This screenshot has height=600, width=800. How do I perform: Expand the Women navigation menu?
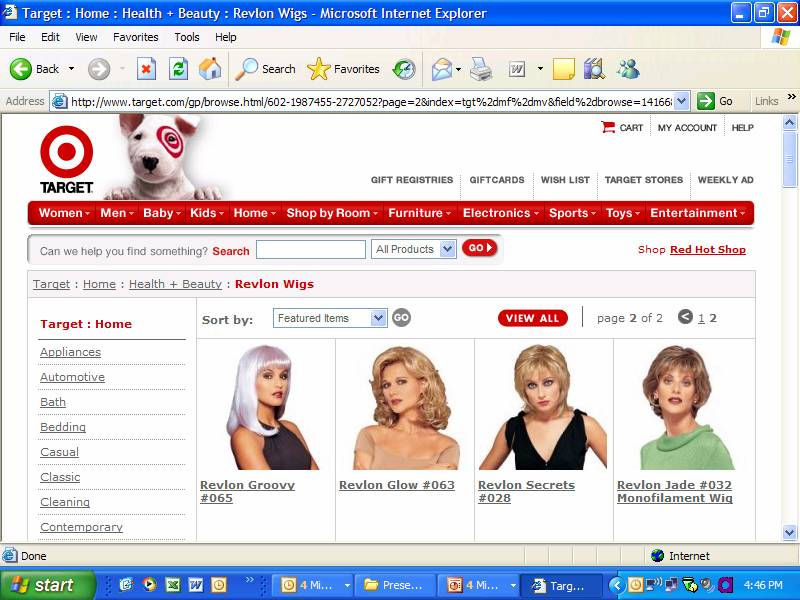tap(64, 213)
